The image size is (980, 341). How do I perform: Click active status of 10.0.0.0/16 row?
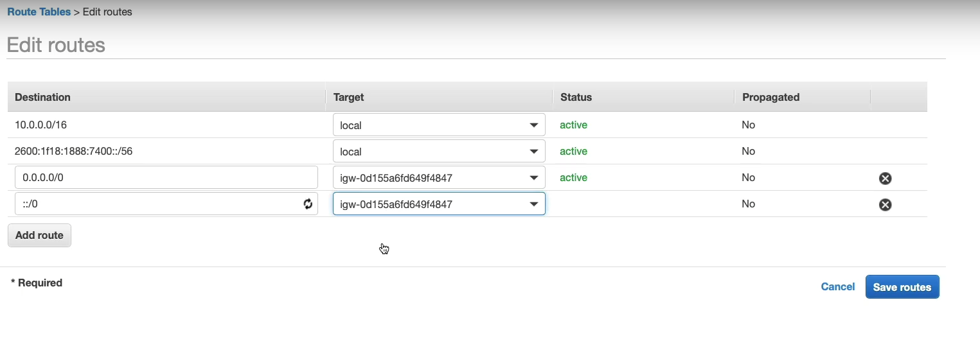point(573,125)
